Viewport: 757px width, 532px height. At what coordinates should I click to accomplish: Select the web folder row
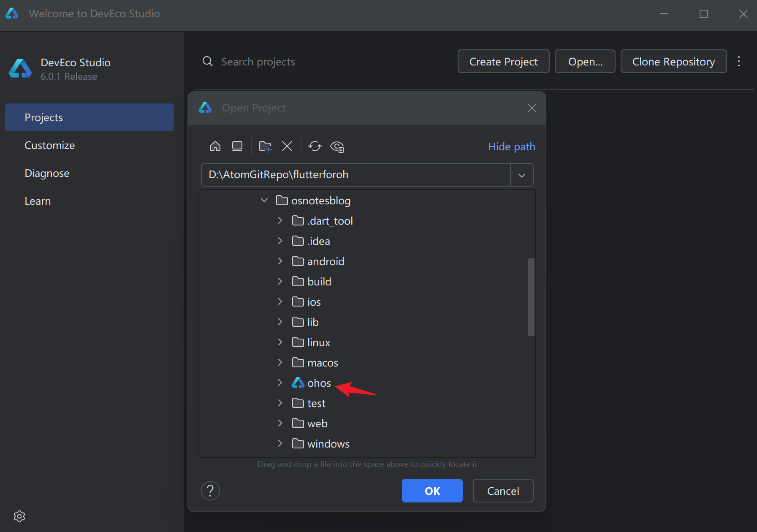tap(367, 423)
